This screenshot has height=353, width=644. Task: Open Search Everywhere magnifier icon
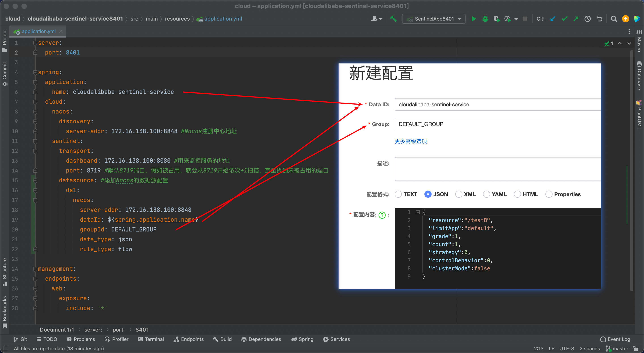coord(614,19)
